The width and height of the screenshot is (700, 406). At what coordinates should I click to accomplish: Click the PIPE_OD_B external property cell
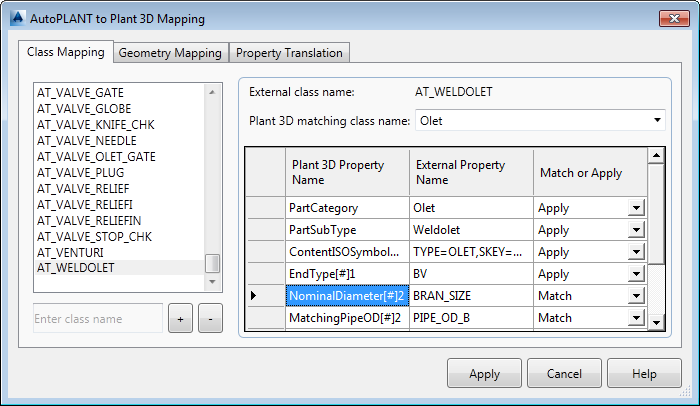tap(471, 318)
